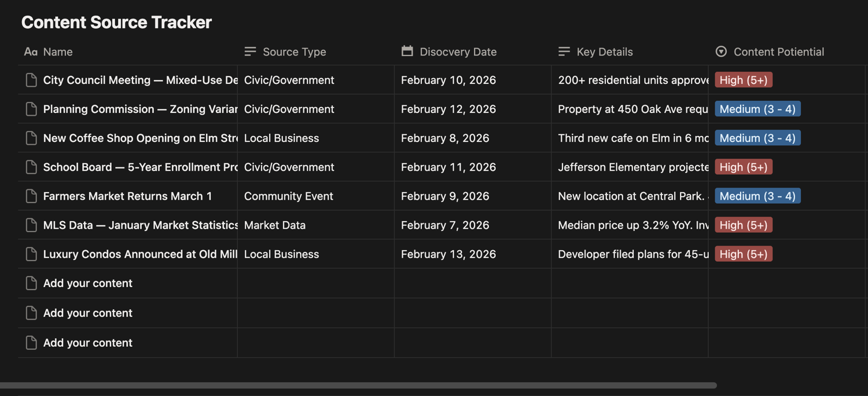Open Source Type column header options
868x396 pixels.
(294, 52)
